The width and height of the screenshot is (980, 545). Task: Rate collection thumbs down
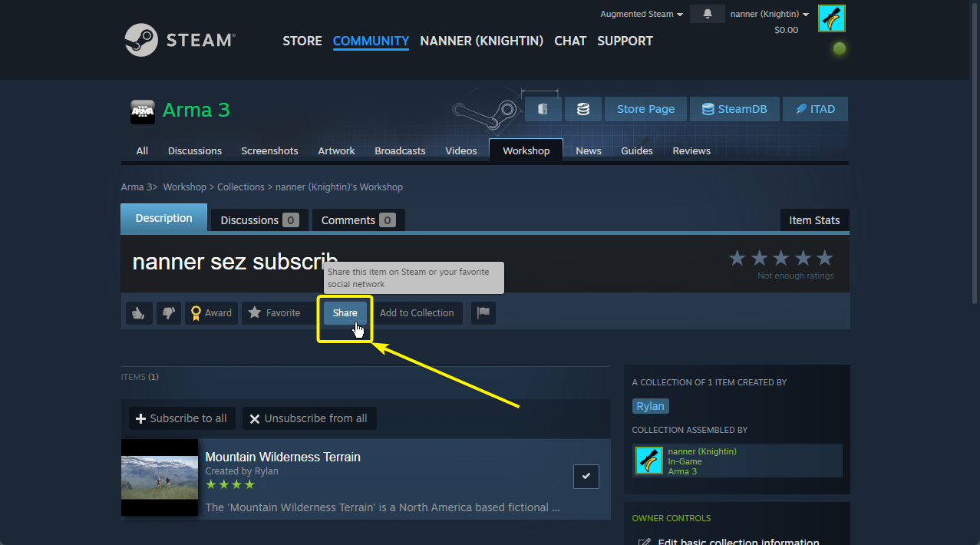[x=168, y=312]
